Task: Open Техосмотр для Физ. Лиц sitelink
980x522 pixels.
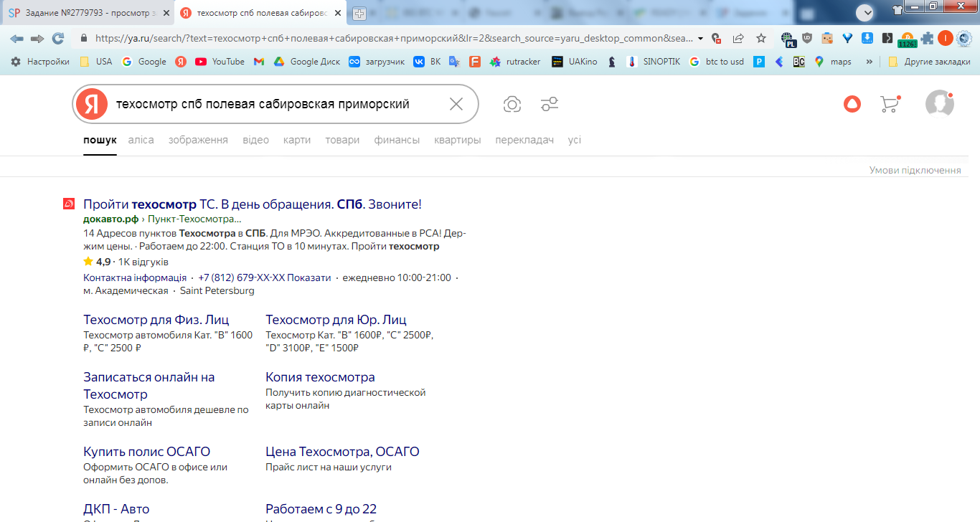Action: tap(156, 320)
